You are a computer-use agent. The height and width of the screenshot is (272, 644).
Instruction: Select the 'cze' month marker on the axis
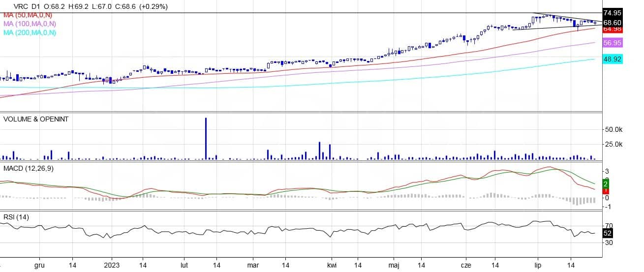466,265
